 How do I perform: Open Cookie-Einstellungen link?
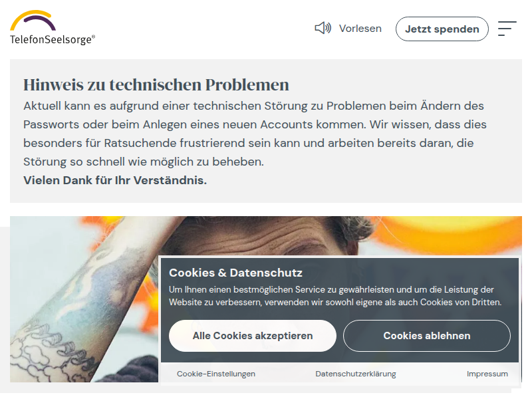pos(215,374)
